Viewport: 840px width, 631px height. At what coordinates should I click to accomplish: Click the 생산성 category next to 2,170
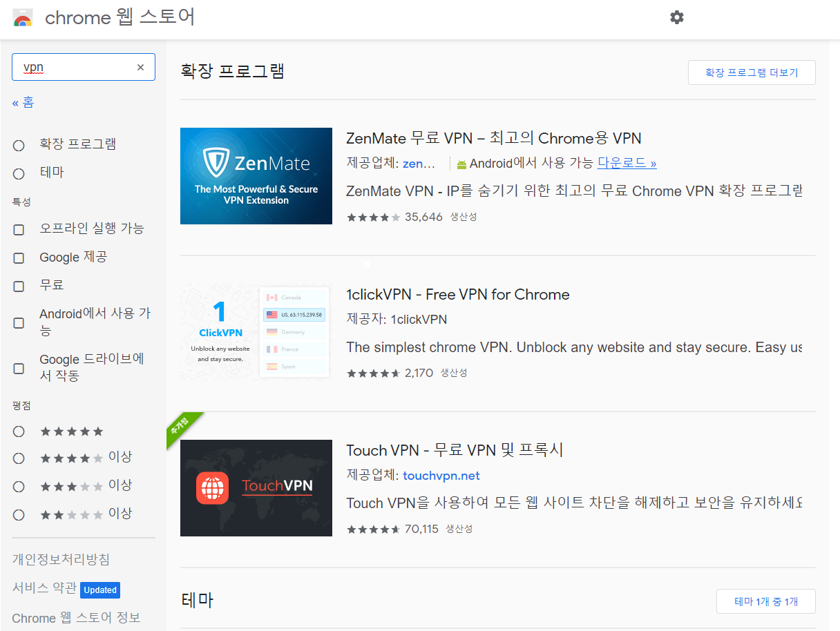pyautogui.click(x=454, y=373)
